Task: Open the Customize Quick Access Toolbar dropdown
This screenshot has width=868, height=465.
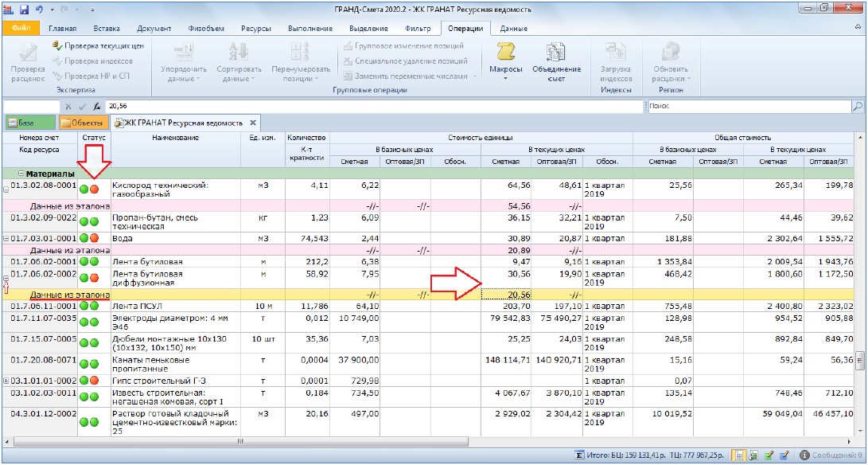Action: (x=91, y=10)
